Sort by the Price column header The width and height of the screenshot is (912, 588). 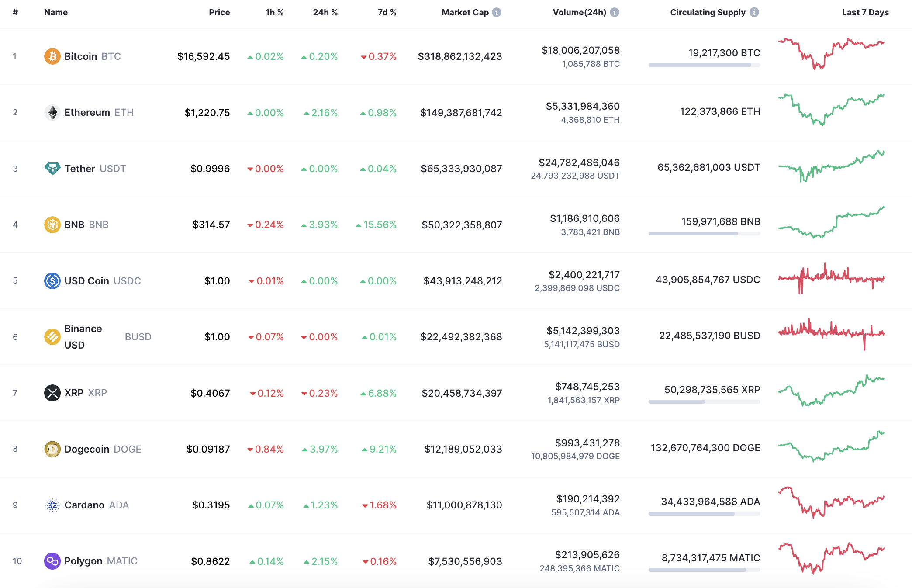pos(219,12)
